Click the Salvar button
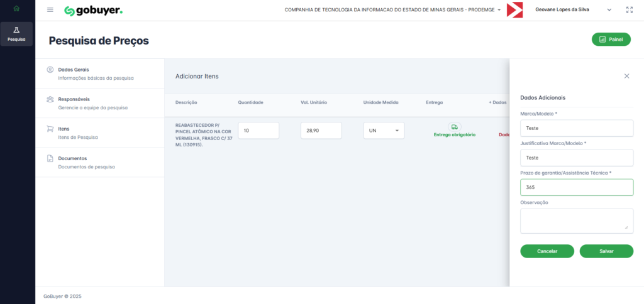This screenshot has width=644, height=304. point(606,251)
